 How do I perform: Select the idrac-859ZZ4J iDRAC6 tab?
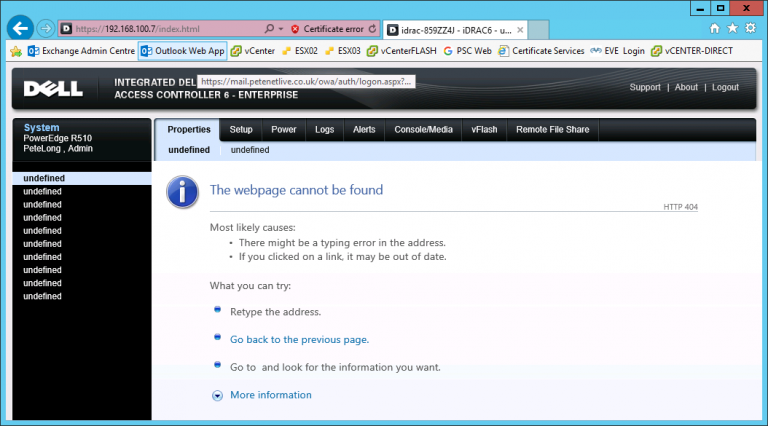(455, 30)
